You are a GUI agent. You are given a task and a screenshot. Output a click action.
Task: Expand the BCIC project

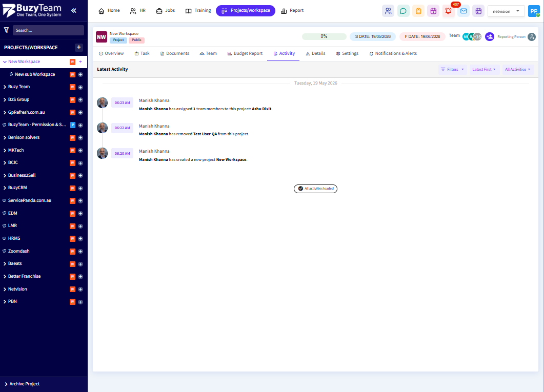click(x=5, y=163)
